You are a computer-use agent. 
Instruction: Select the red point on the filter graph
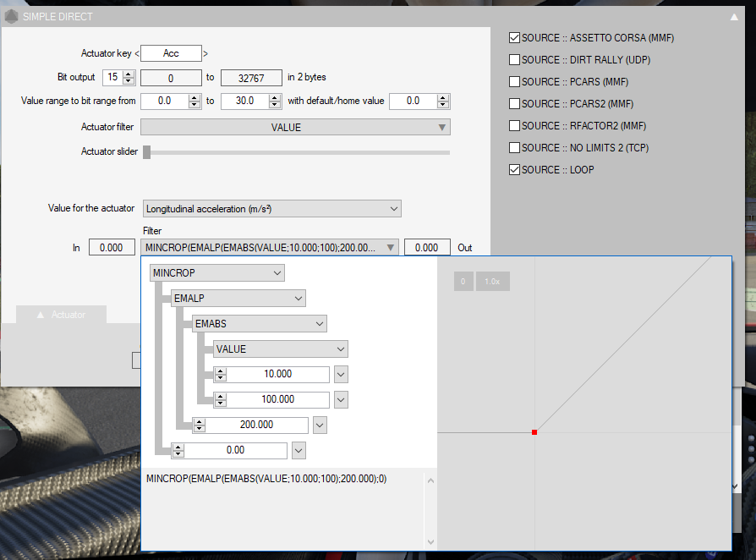(x=534, y=432)
